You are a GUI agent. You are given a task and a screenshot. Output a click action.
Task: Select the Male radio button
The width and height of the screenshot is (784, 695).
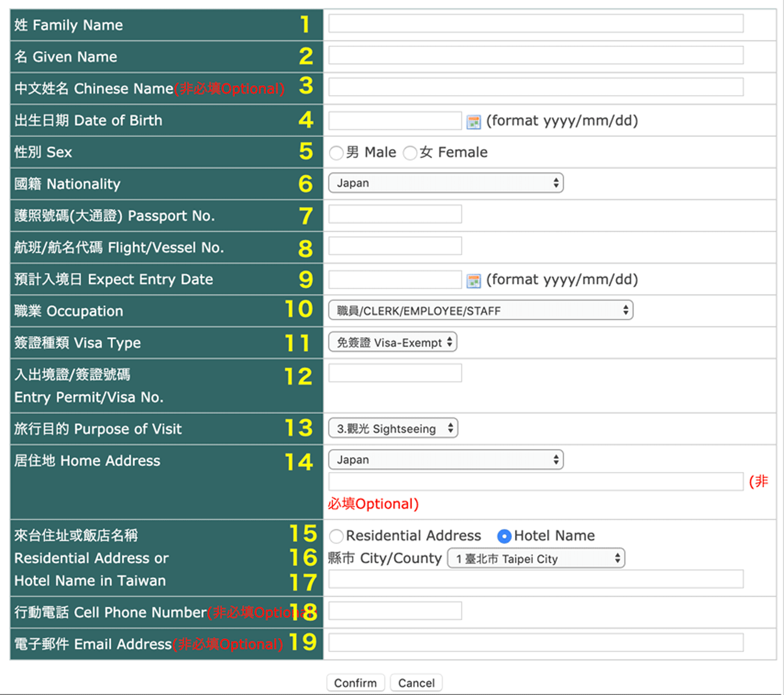[336, 153]
